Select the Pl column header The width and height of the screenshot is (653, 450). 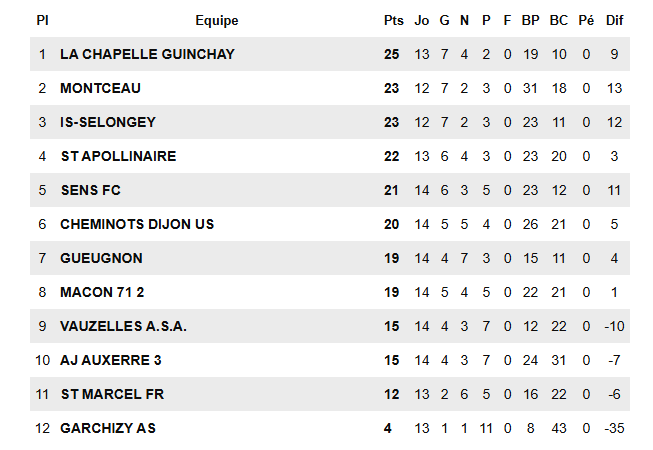click(42, 20)
